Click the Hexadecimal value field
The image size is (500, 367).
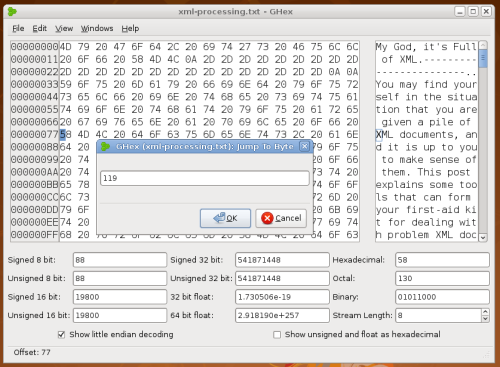pos(442,260)
